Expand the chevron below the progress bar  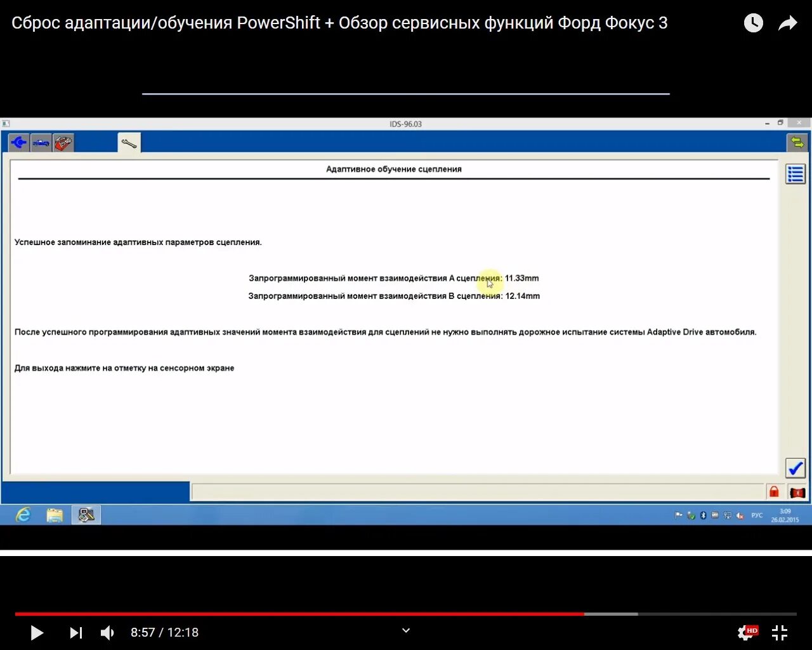tap(406, 630)
